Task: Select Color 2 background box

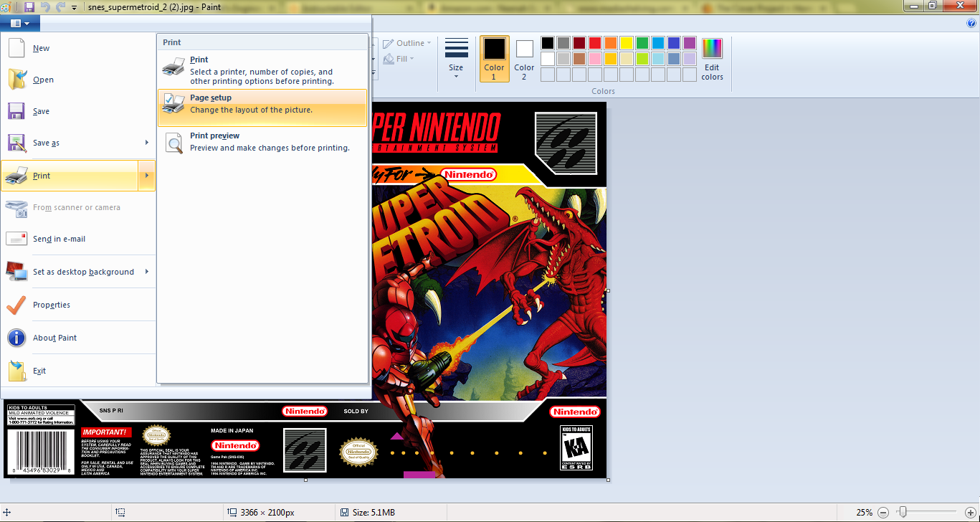Action: (524, 59)
